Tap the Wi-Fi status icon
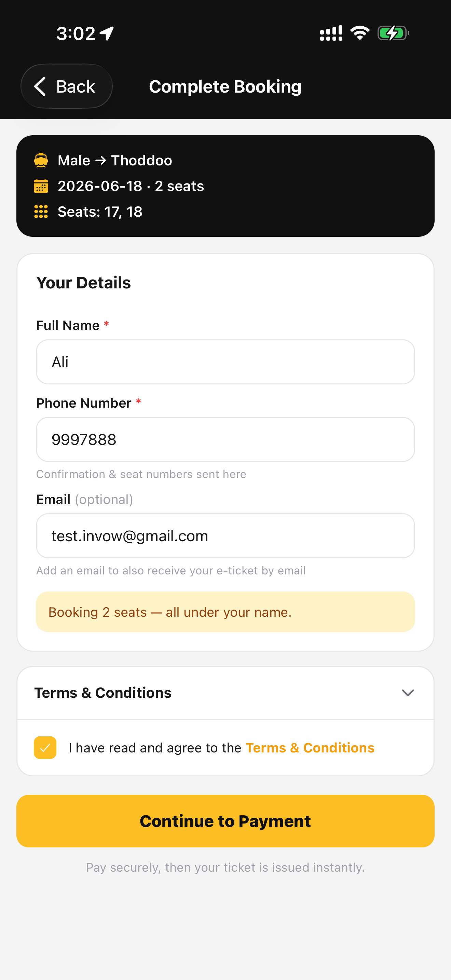451x980 pixels. click(x=360, y=33)
